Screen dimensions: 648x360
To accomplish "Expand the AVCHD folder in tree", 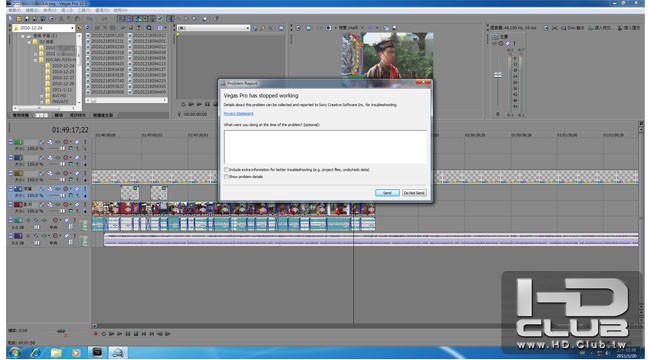I will (41, 95).
